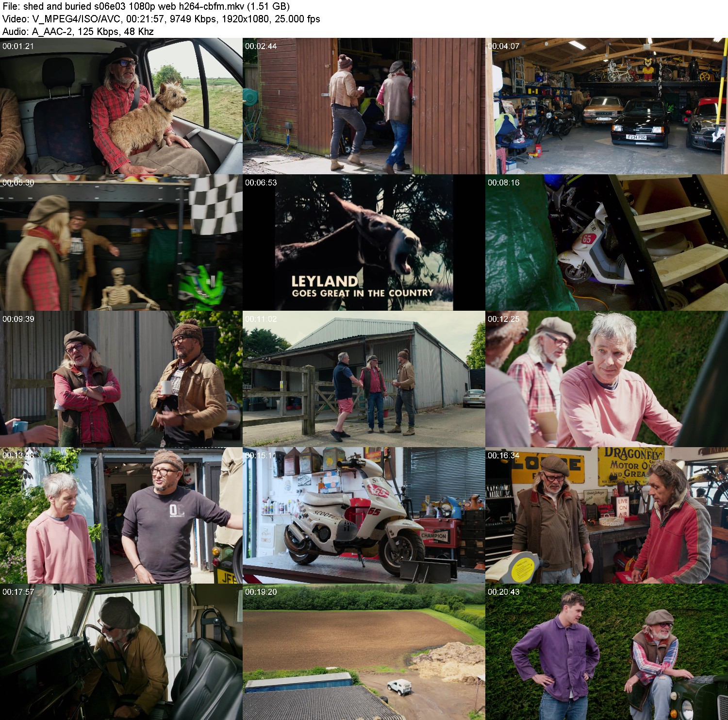Select the aerial field thumbnail at 00:19:20
Screen dimensions: 728x720
[x=364, y=652]
